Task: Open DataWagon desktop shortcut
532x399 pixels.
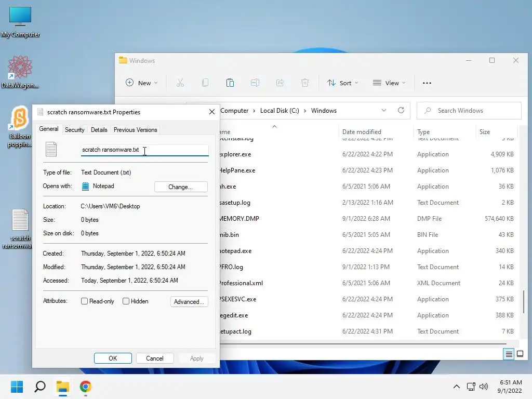Action: (20, 72)
